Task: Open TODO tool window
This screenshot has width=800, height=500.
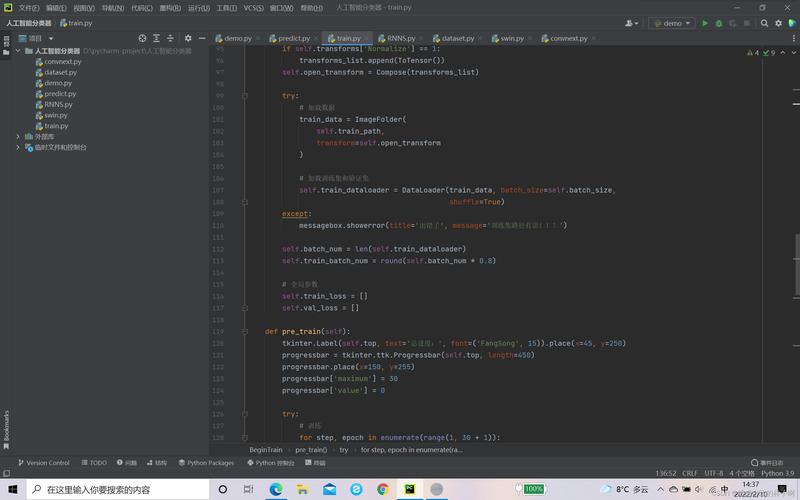Action: (94, 463)
